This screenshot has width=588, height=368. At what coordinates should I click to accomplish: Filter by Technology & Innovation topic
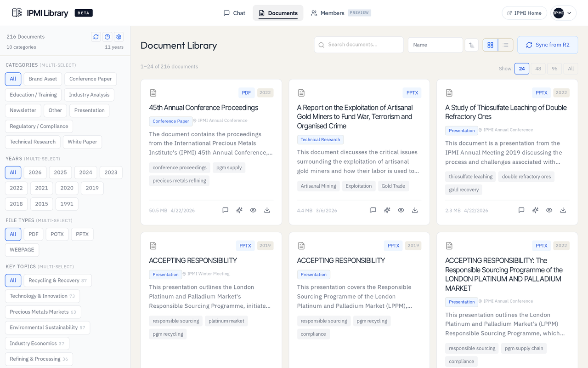coord(42,296)
